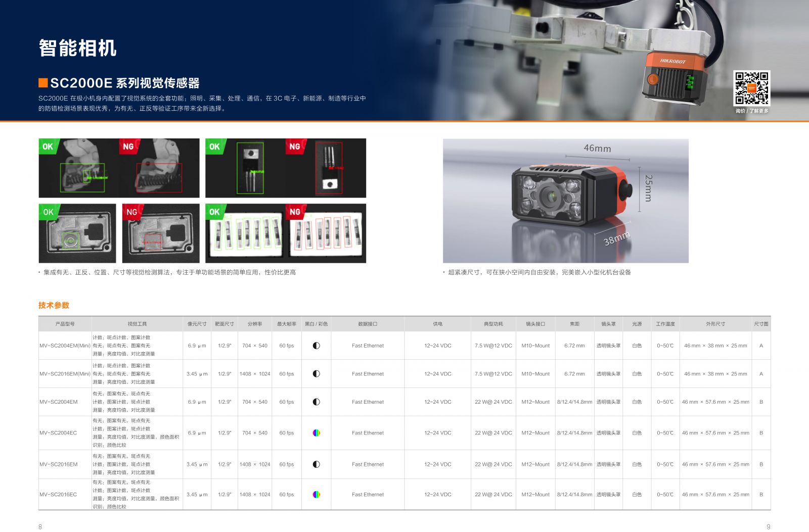Click the 产品型号 column header
The image size is (809, 532).
[x=65, y=324]
